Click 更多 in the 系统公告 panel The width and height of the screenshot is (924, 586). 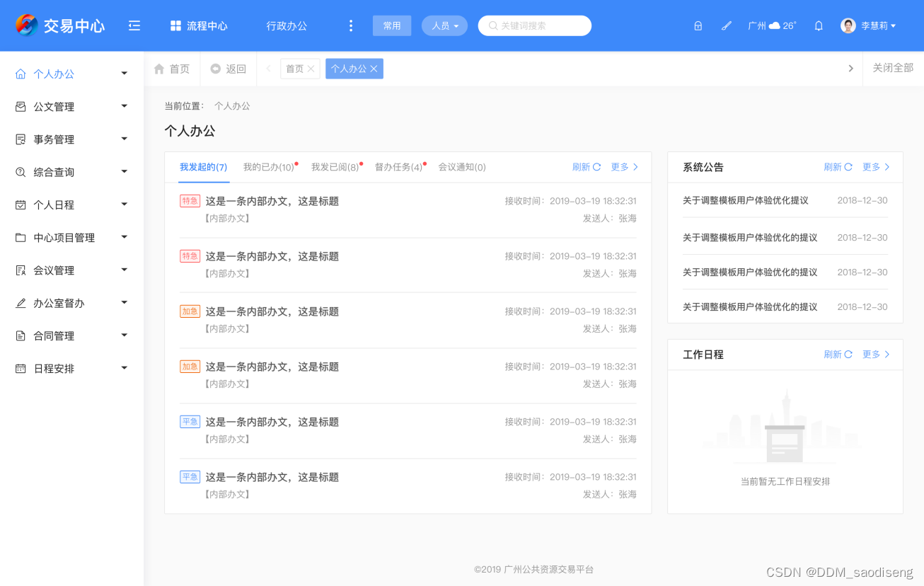click(x=876, y=167)
